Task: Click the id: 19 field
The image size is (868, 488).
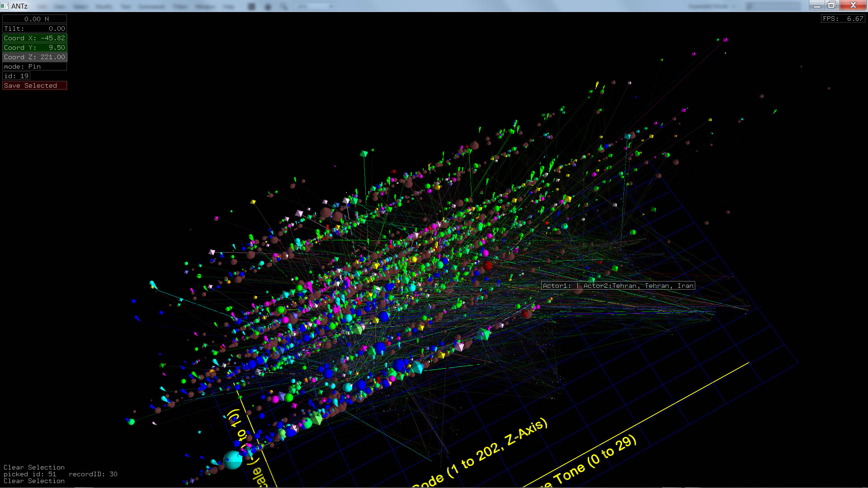Action: click(16, 76)
